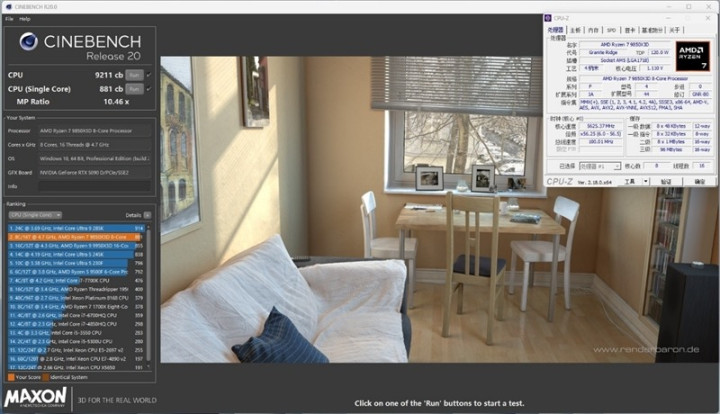
Task: Select the core speed value 5625.37 MHz
Action: (x=601, y=126)
